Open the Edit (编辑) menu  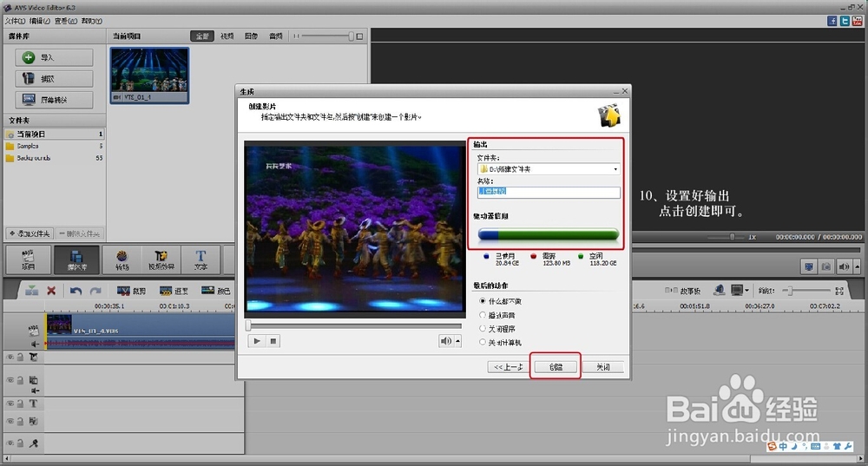pyautogui.click(x=40, y=21)
